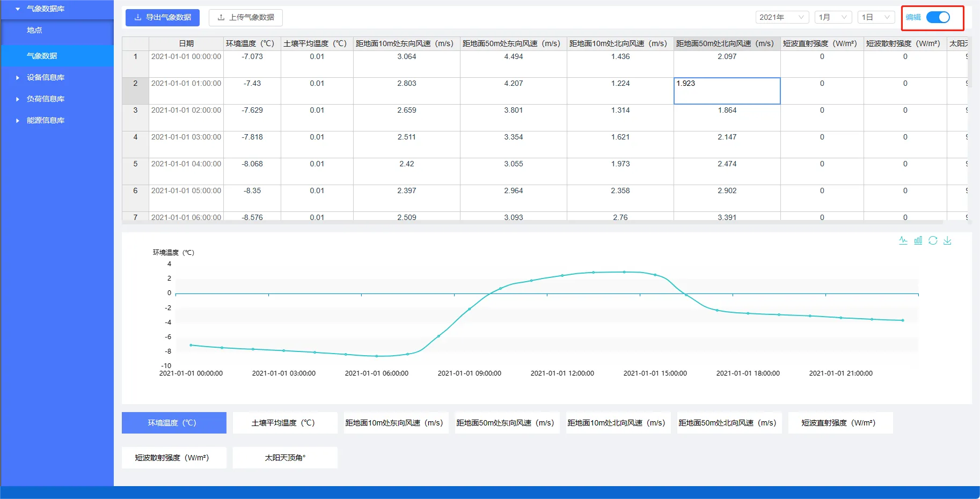This screenshot has height=499, width=980.
Task: Click 距地面10m处北向风速 column header
Action: pos(620,43)
